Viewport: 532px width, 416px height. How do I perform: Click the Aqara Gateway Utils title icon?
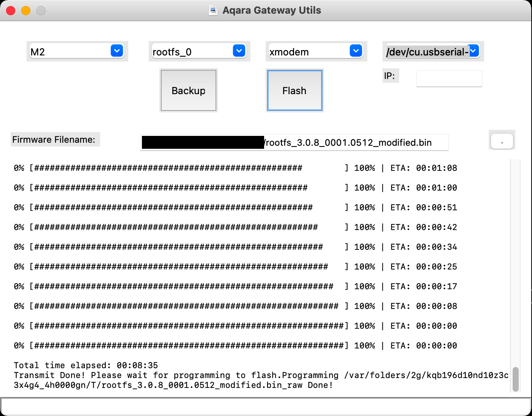(x=213, y=10)
